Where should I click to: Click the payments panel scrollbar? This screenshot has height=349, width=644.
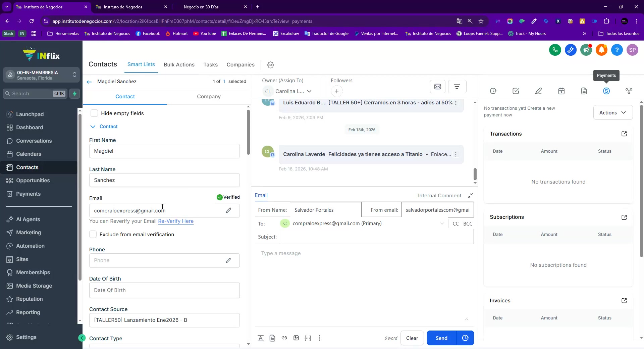coord(641,181)
